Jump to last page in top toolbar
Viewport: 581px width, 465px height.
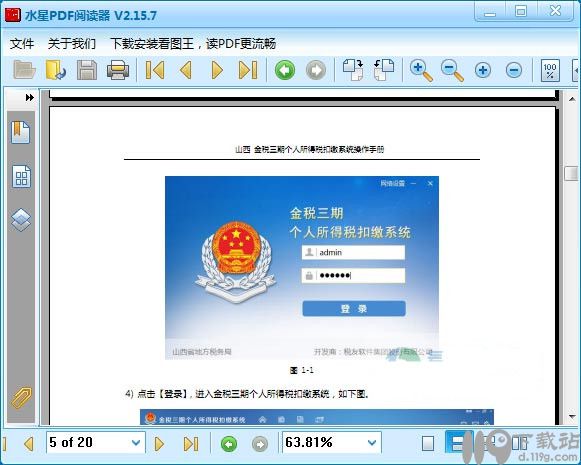(x=248, y=70)
